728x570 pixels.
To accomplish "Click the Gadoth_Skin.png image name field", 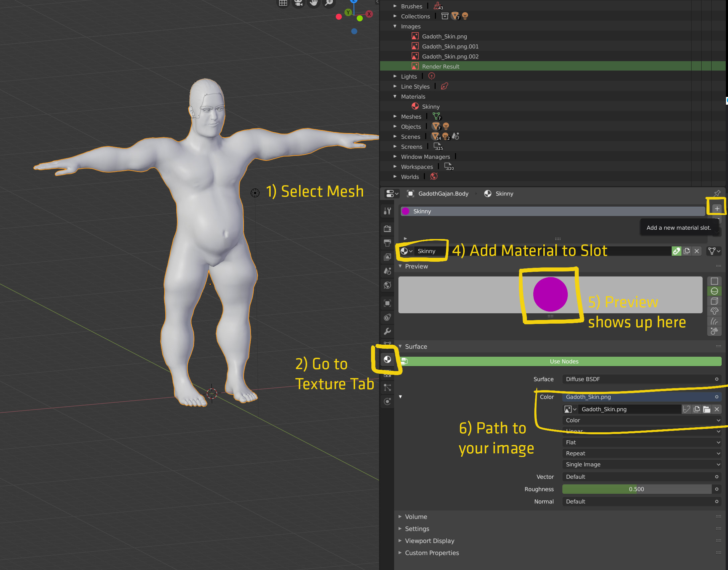I will click(630, 409).
